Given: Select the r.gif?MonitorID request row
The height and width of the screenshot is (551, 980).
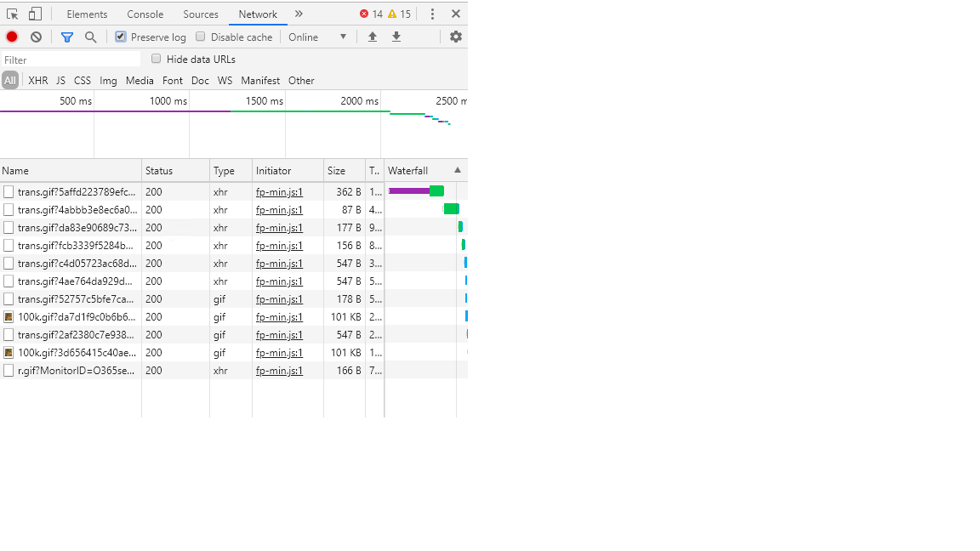Looking at the screenshot, I should pyautogui.click(x=234, y=371).
